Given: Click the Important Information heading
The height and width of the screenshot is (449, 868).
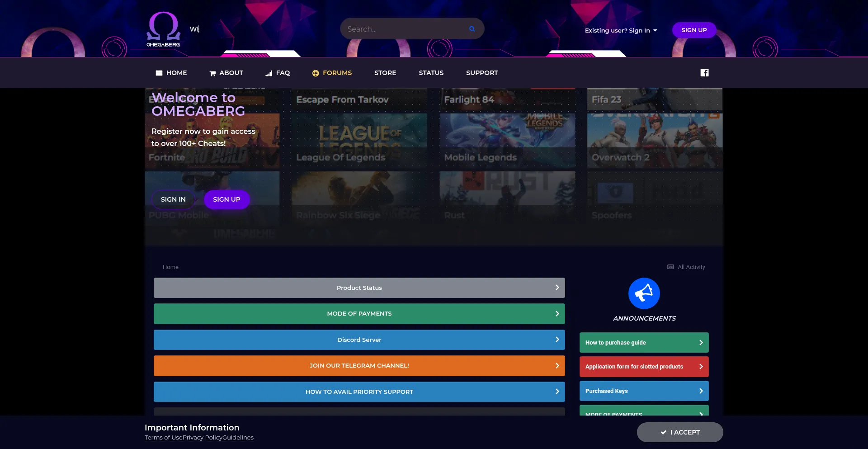Looking at the screenshot, I should (x=192, y=428).
